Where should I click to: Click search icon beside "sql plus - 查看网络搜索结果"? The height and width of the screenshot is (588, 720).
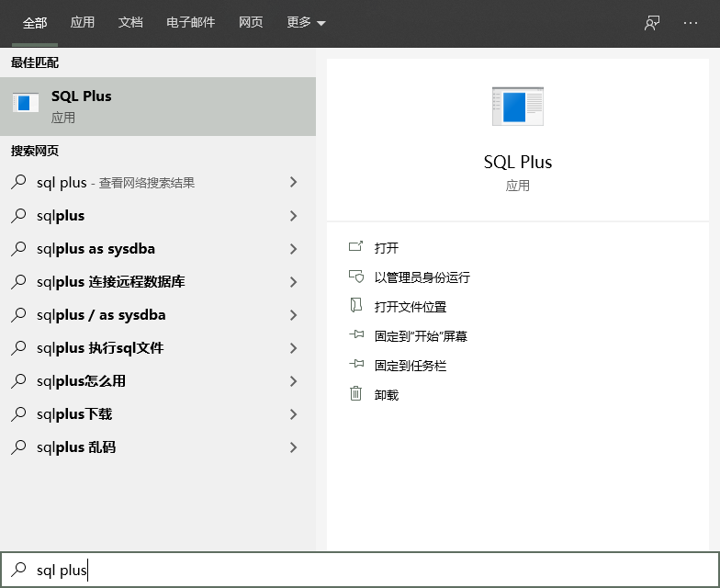click(x=18, y=182)
